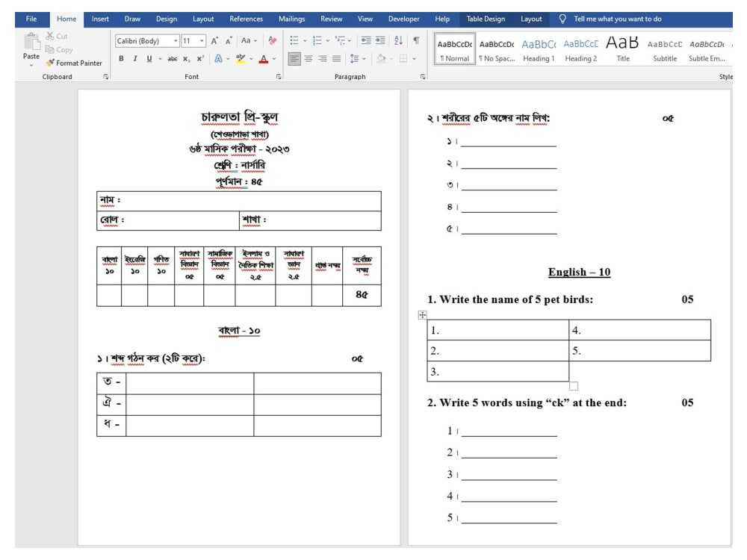Apply the yellow text highlight color
The image size is (747, 560).
[241, 59]
